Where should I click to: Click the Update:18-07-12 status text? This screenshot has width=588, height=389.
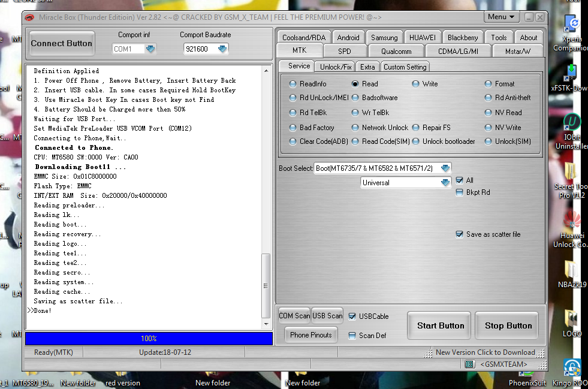(165, 352)
